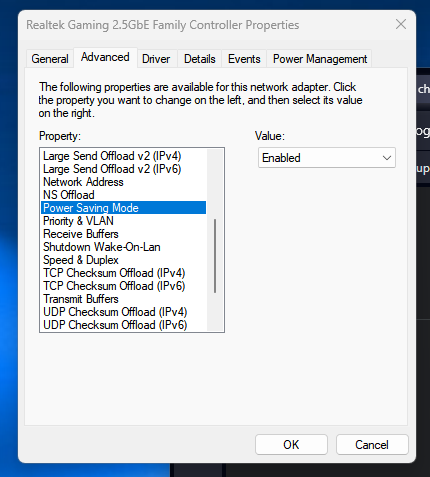
Task: Go to the Details tab
Action: [200, 59]
